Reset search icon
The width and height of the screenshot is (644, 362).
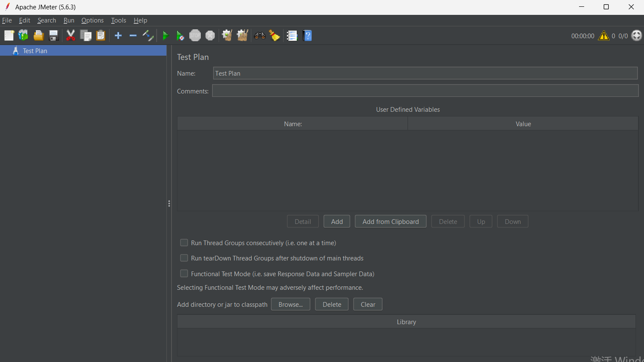click(x=275, y=36)
